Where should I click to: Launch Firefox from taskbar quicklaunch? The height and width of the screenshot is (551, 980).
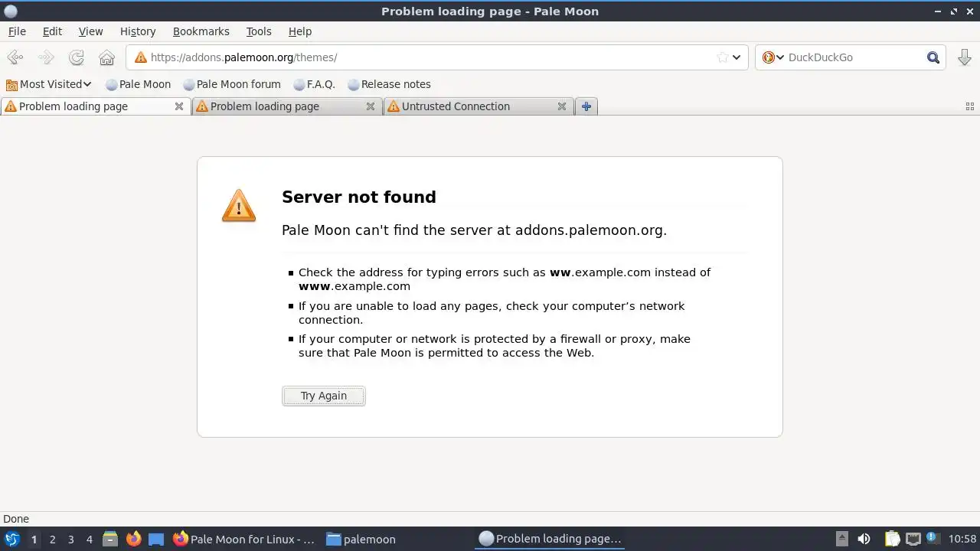(x=134, y=540)
